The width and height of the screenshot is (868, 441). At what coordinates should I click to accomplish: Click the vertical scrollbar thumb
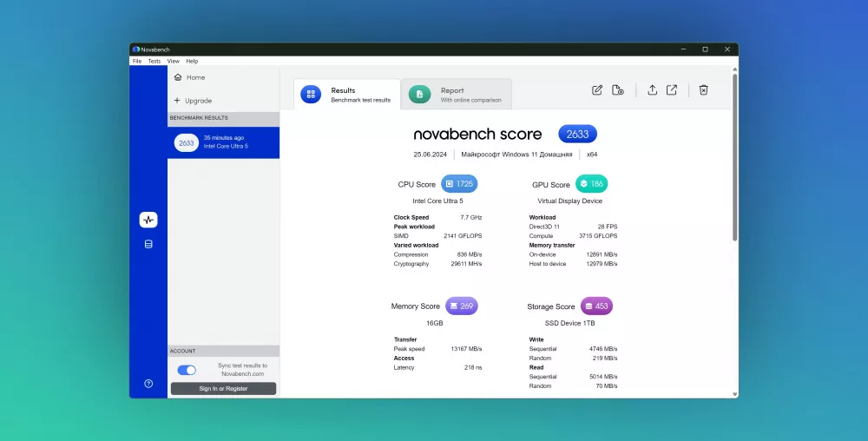734,156
